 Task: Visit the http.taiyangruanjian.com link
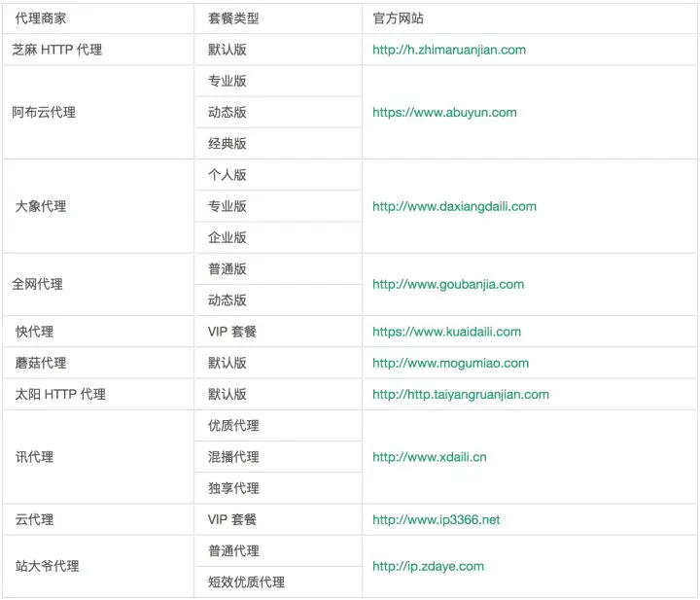(461, 395)
